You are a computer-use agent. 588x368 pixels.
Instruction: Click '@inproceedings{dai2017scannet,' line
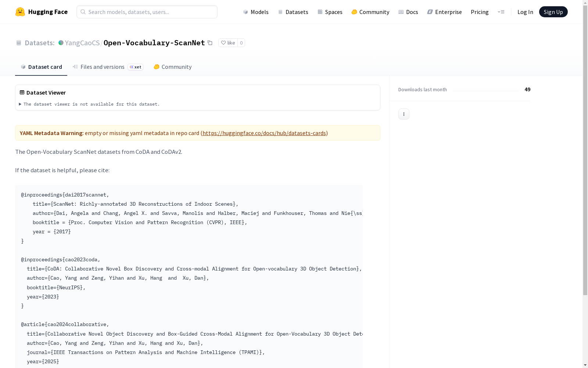point(65,195)
